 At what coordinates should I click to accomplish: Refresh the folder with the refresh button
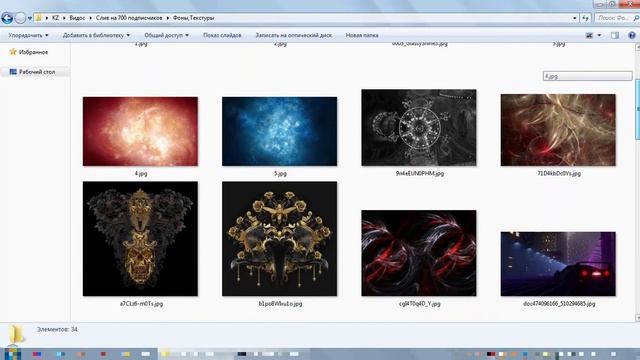click(586, 18)
